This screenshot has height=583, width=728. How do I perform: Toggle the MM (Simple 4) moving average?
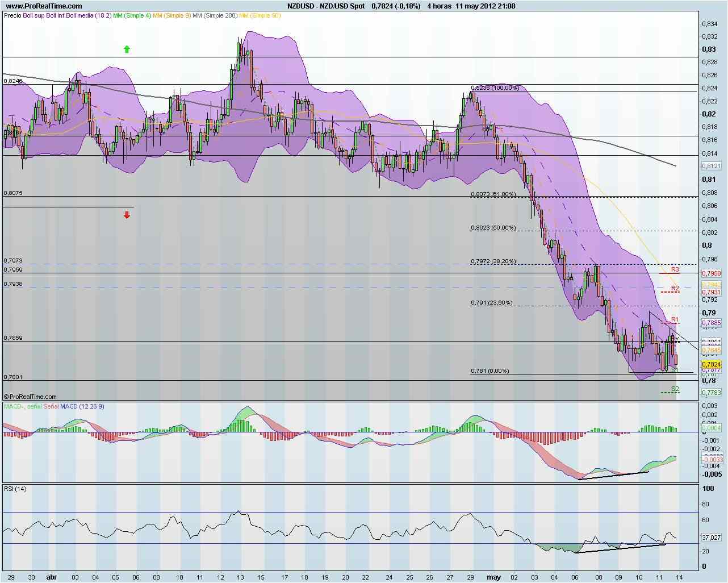[133, 16]
